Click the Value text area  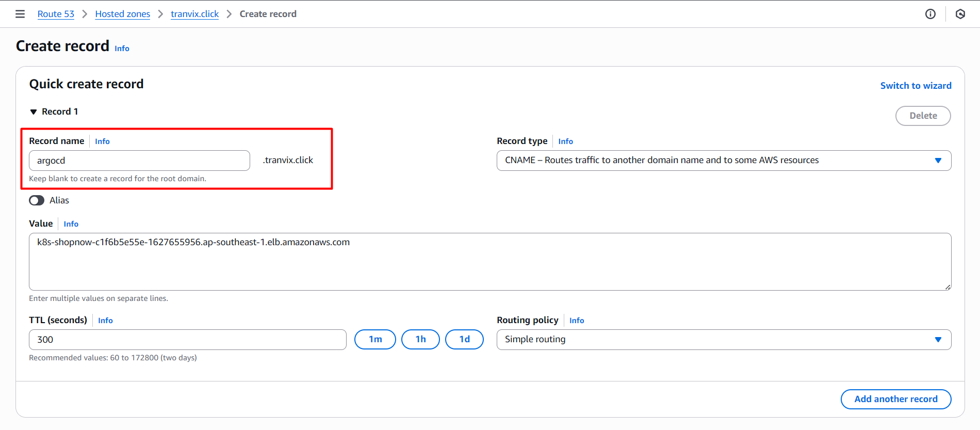coord(490,262)
